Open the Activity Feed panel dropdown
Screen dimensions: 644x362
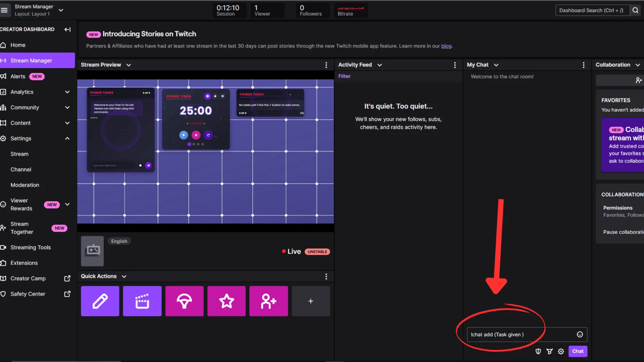(379, 65)
